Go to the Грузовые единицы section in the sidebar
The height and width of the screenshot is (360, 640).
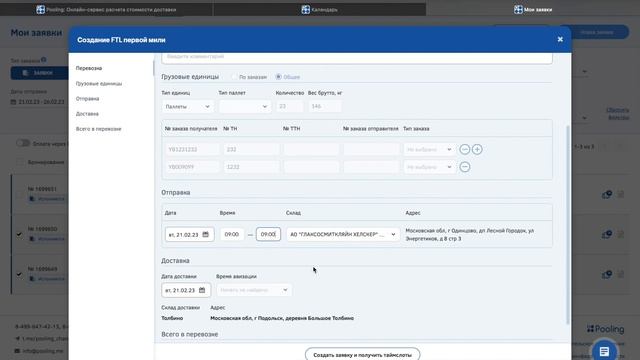(99, 83)
